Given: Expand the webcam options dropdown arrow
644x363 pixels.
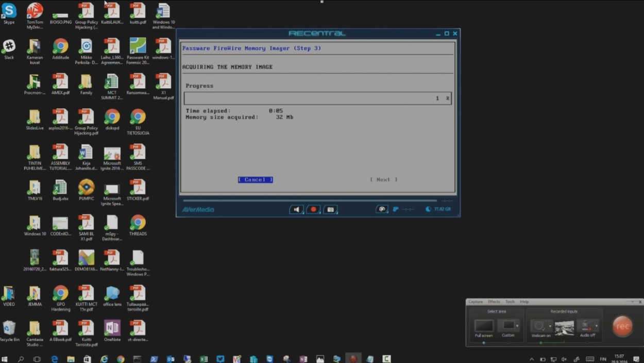Looking at the screenshot, I should (x=550, y=326).
